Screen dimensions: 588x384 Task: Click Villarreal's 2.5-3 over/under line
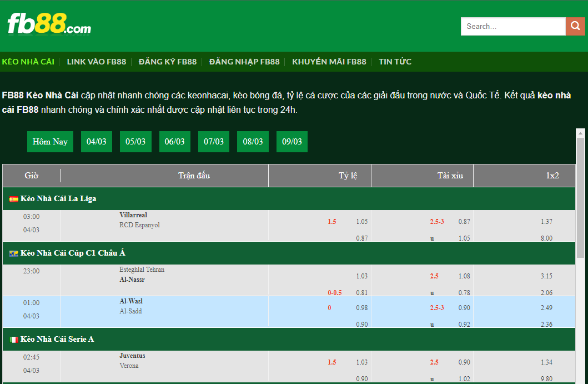(437, 222)
